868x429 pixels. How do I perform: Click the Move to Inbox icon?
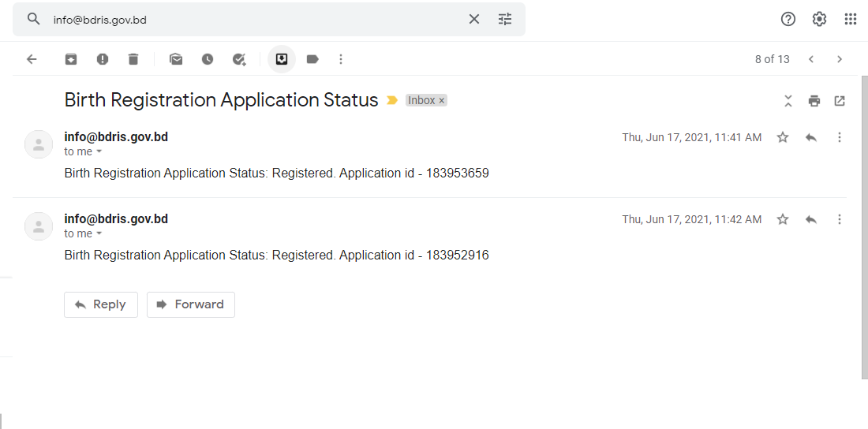point(282,59)
